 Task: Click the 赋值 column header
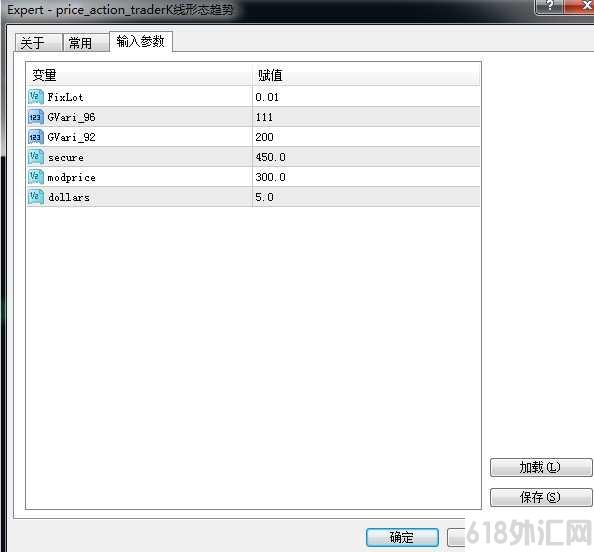366,75
